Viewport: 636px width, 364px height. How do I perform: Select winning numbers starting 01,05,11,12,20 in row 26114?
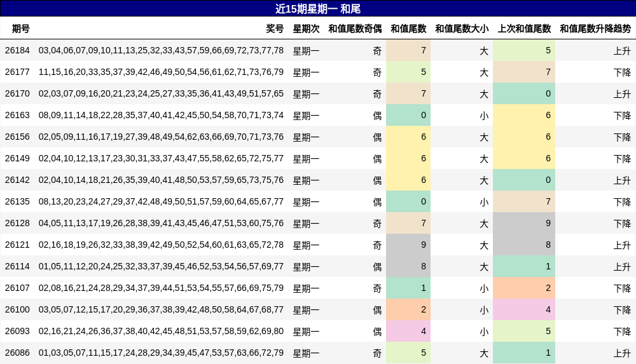[x=161, y=266]
